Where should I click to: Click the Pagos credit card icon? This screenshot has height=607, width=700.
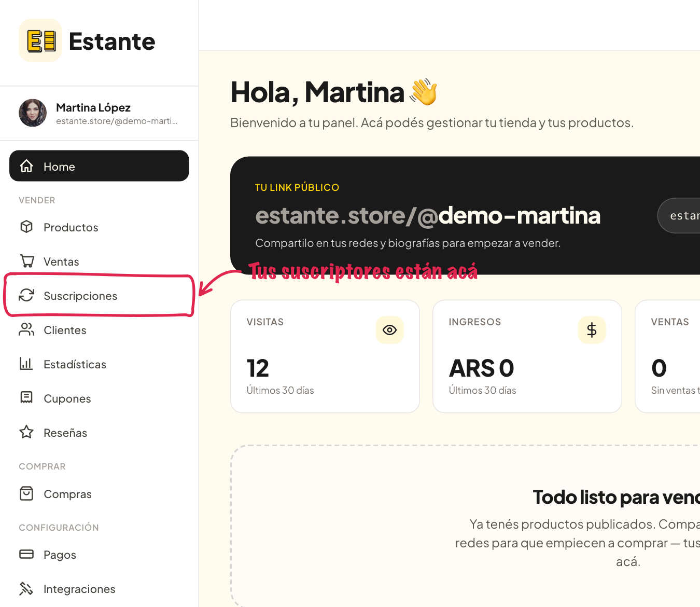pos(26,554)
